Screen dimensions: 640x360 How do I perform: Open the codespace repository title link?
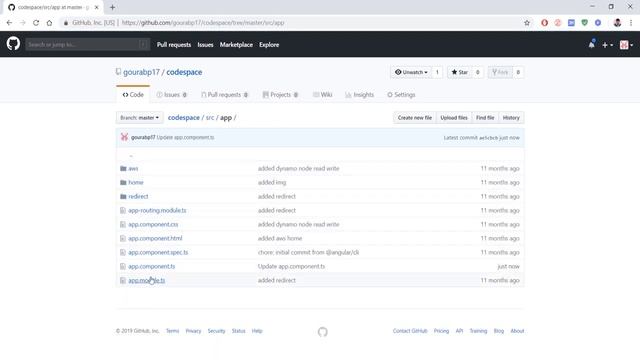pos(184,72)
